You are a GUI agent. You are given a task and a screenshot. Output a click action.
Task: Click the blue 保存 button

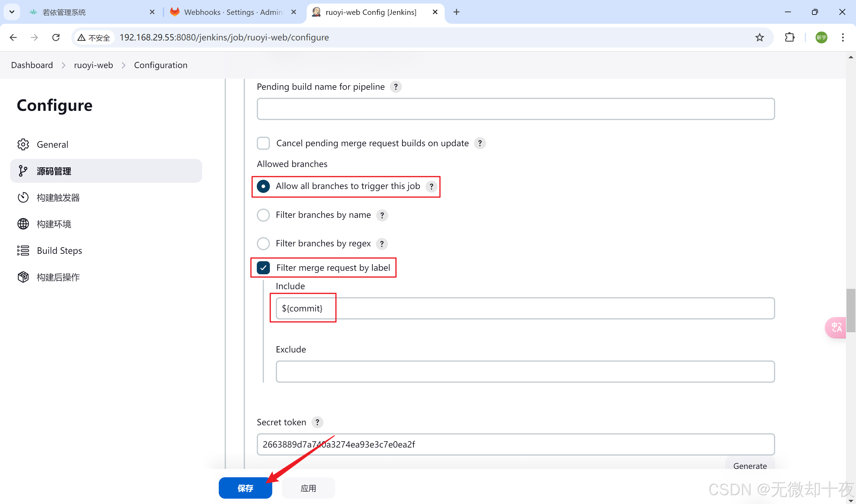coord(245,488)
